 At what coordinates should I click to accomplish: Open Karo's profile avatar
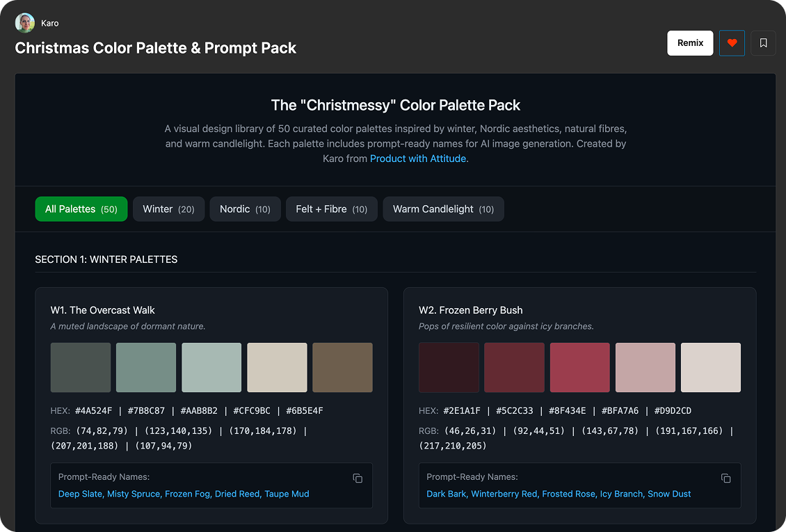(x=24, y=22)
